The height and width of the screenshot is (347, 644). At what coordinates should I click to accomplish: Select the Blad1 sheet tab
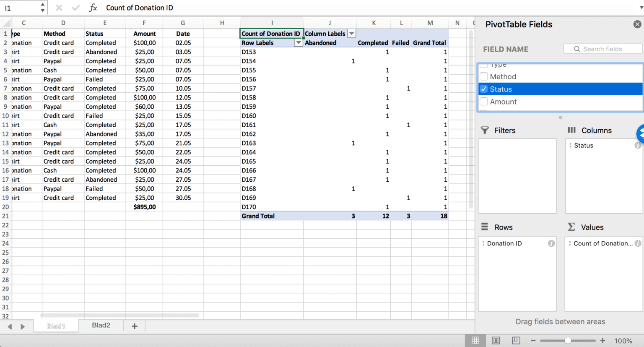click(x=56, y=325)
